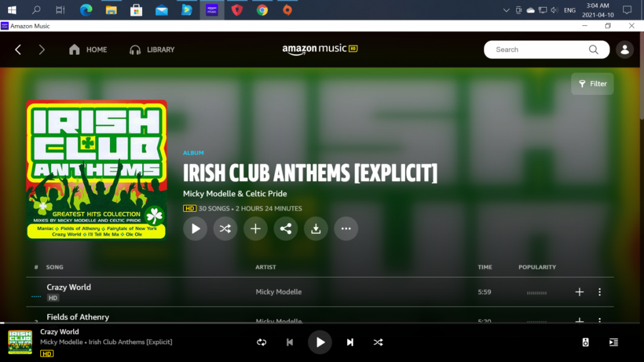Sort by Popularity column header
The height and width of the screenshot is (362, 644).
click(x=537, y=267)
